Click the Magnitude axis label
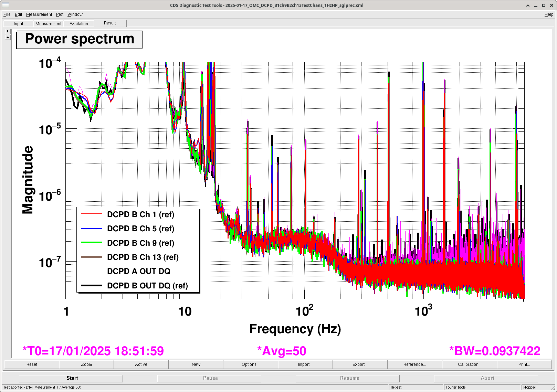Screen dimensions: 557x392 (28, 180)
